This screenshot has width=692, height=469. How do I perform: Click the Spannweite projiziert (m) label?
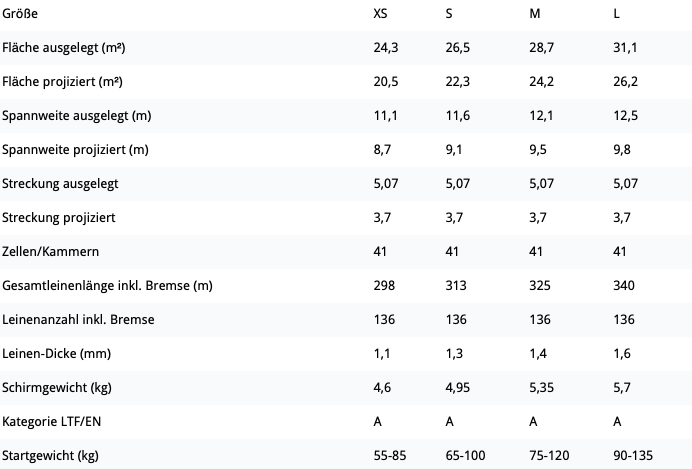pos(75,150)
